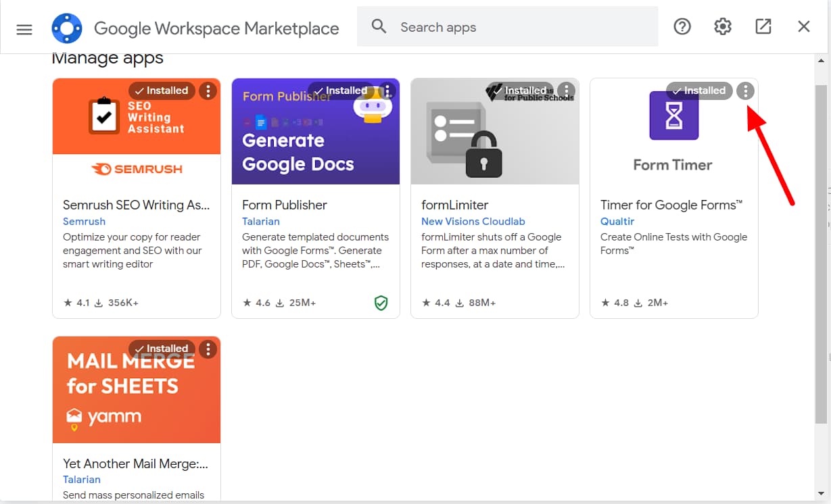Viewport: 831px width, 504px height.
Task: Open the Form Timer hourglass thumbnail
Action: click(x=674, y=131)
